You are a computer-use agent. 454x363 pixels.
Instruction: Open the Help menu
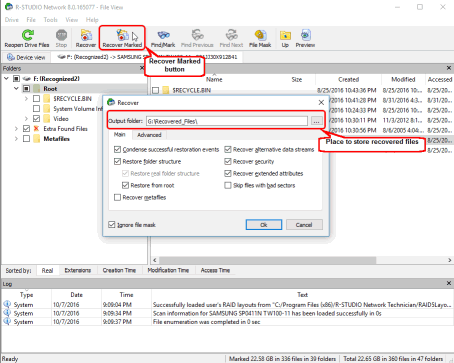tap(92, 20)
